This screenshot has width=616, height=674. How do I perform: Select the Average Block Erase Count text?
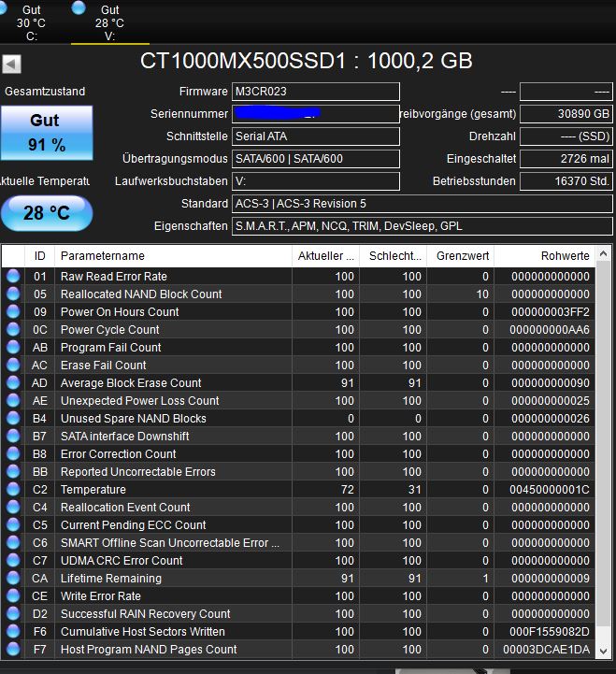click(x=131, y=382)
